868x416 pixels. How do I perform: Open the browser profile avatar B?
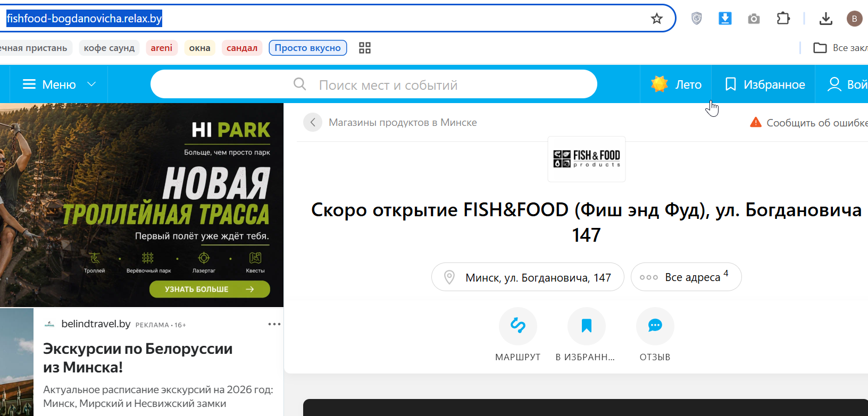point(854,19)
